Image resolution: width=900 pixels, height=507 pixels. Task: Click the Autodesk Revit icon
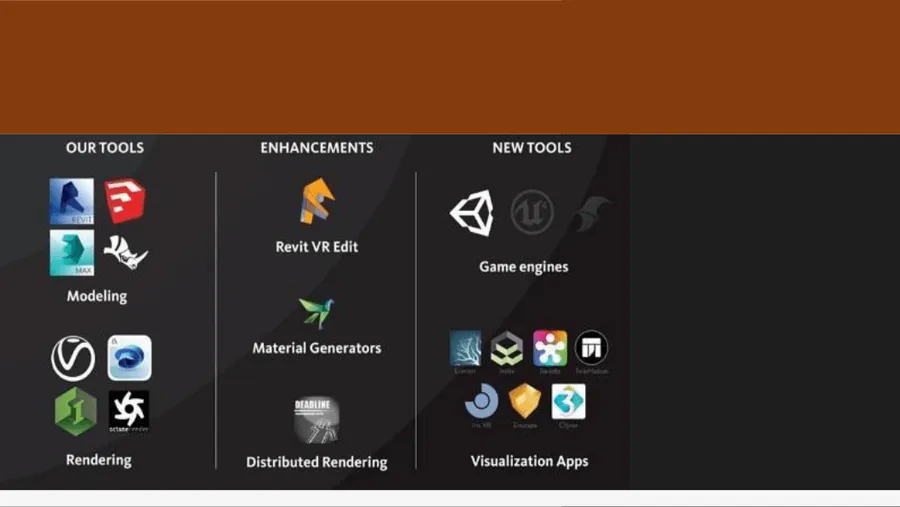(72, 202)
